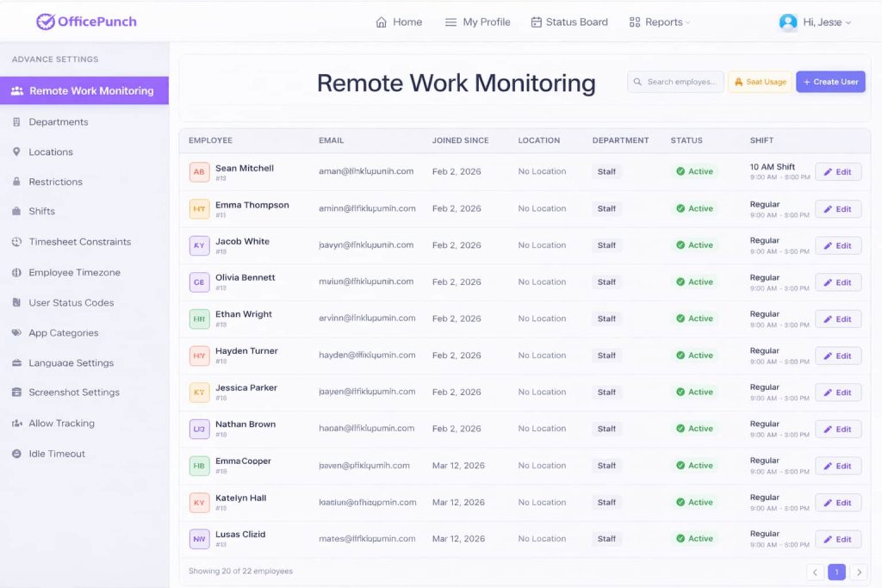Click the Idle Timeout icon
The width and height of the screenshot is (882, 588).
click(x=16, y=454)
